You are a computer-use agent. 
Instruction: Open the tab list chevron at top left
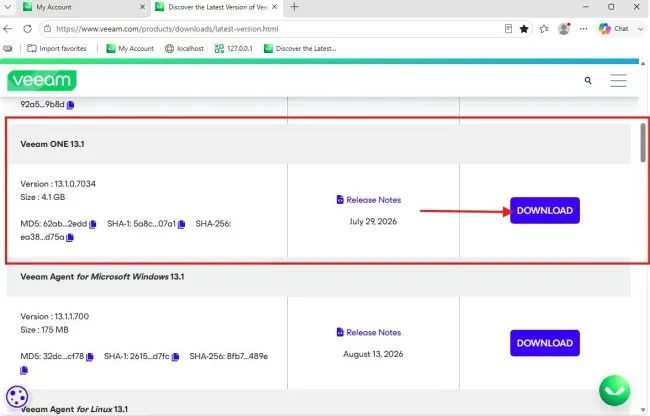click(7, 7)
